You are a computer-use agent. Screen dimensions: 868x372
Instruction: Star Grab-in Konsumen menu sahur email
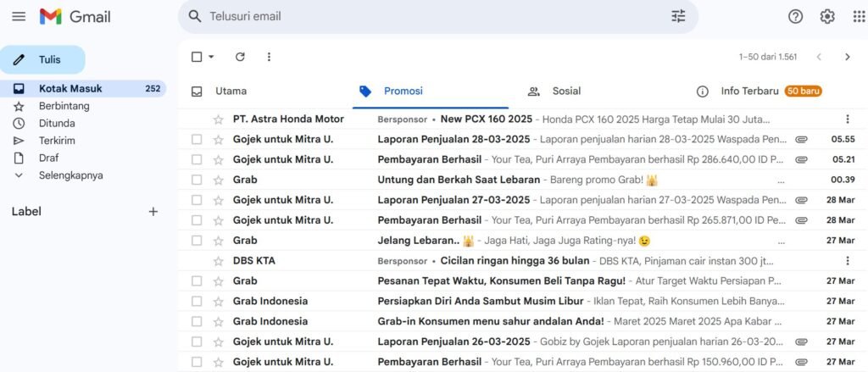click(x=218, y=322)
